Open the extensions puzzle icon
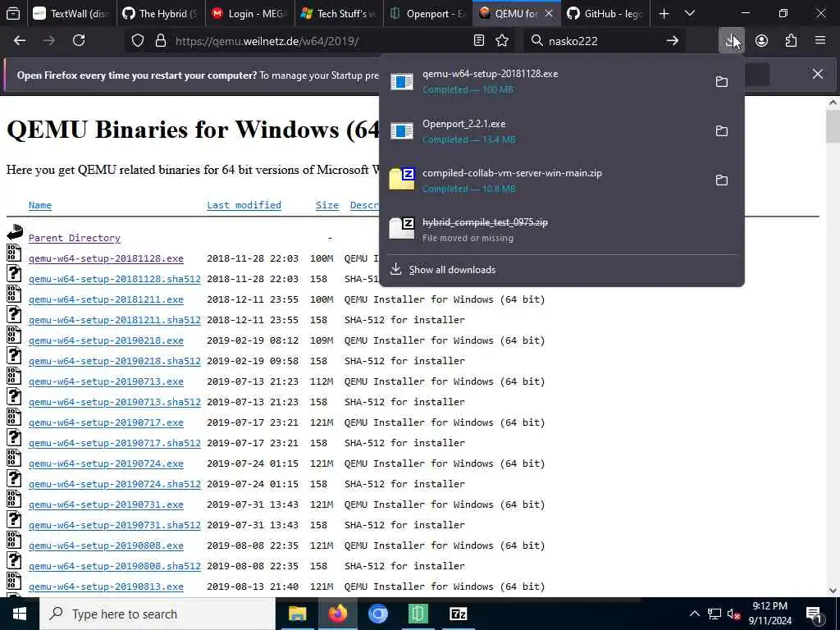This screenshot has width=840, height=630. (791, 41)
